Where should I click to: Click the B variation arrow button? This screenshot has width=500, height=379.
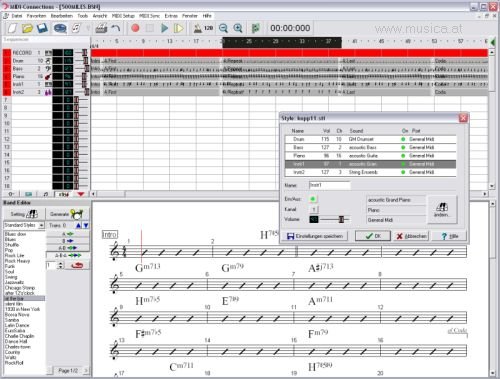68,241
